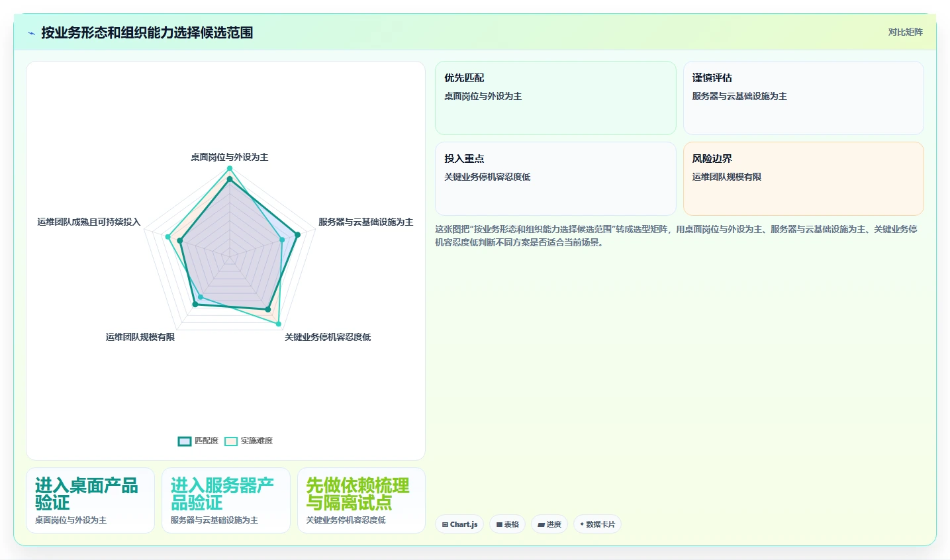Open the 风险边界 card
Image resolution: width=950 pixels, height=560 pixels.
click(x=804, y=179)
